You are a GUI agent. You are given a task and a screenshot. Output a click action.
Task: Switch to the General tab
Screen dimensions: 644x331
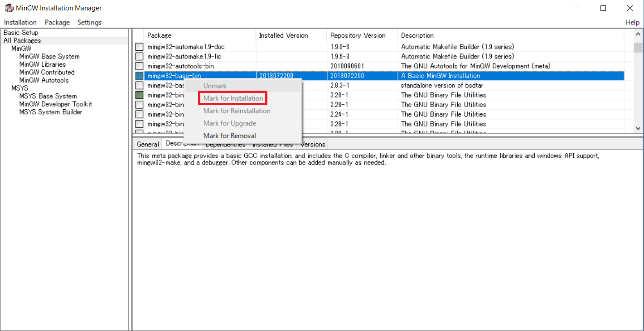(x=148, y=144)
